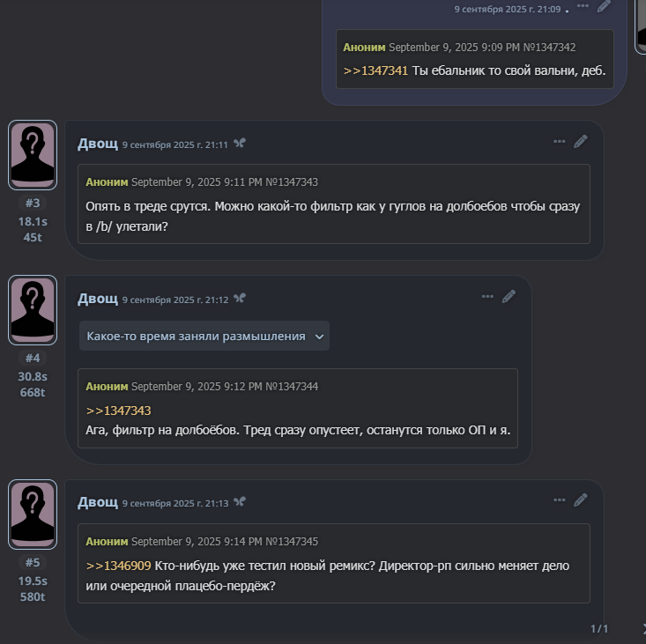Screen dimensions: 646x644
Task: Click the pencil edit icon on message #3
Action: pos(580,142)
